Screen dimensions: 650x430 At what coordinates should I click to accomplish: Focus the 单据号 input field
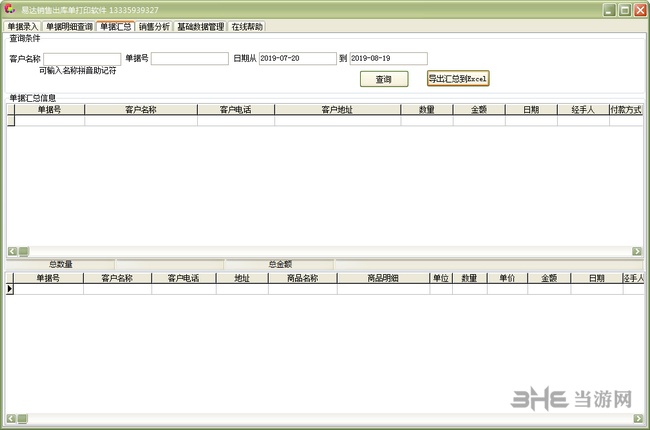[190, 58]
